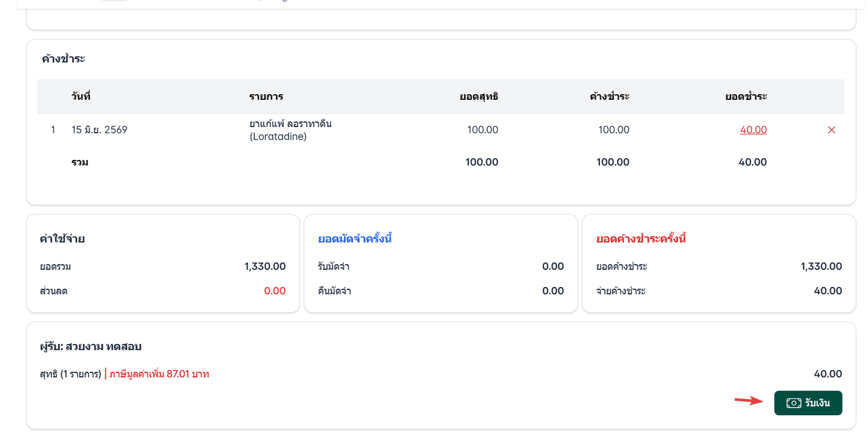Click the ยอดชำระ column header

pos(746,96)
